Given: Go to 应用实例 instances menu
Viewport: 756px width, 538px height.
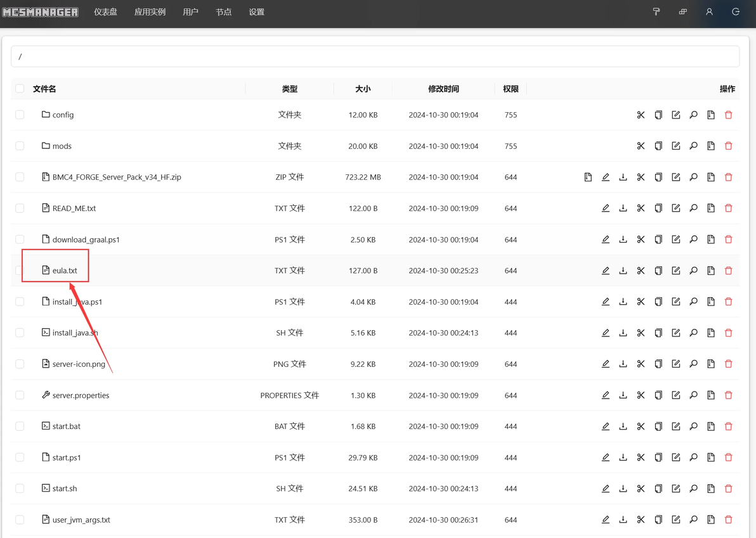Looking at the screenshot, I should (150, 12).
